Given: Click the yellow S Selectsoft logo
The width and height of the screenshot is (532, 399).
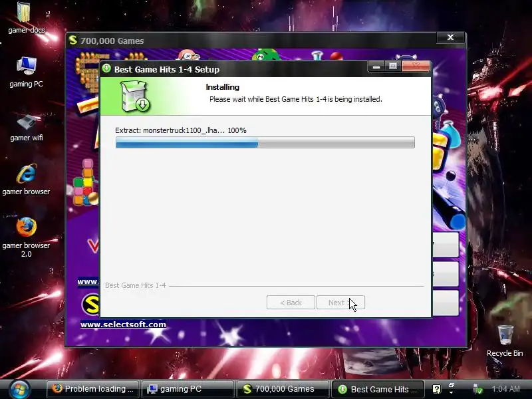Looking at the screenshot, I should [90, 304].
